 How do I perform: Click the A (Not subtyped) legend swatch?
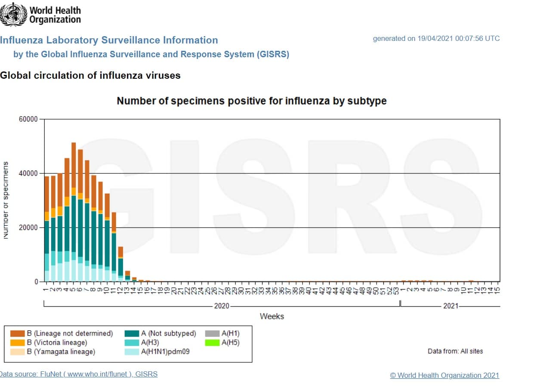[132, 333]
